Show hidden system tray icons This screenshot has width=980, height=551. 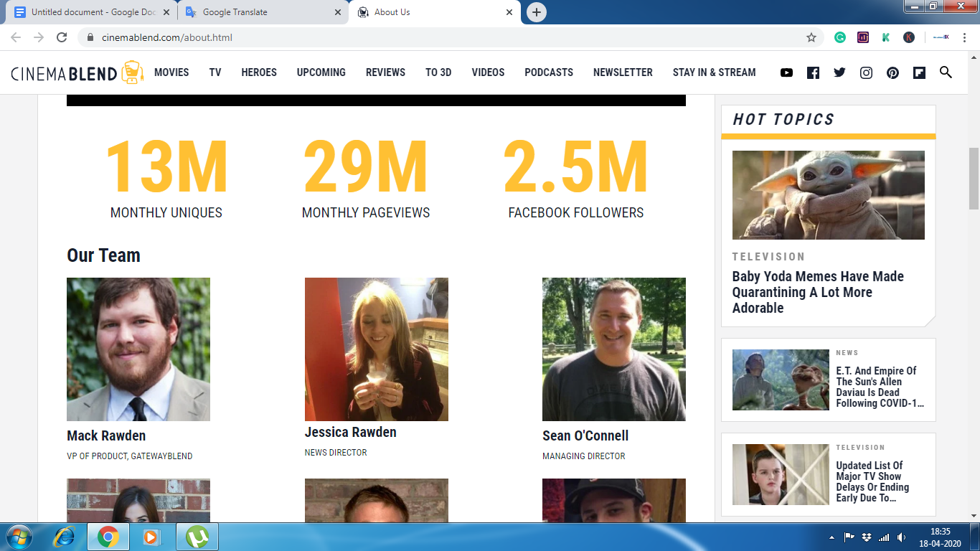[832, 537]
